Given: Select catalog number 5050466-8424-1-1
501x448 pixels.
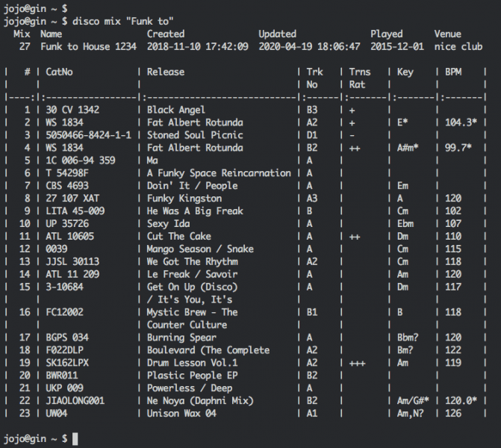Looking at the screenshot, I should (x=89, y=135).
